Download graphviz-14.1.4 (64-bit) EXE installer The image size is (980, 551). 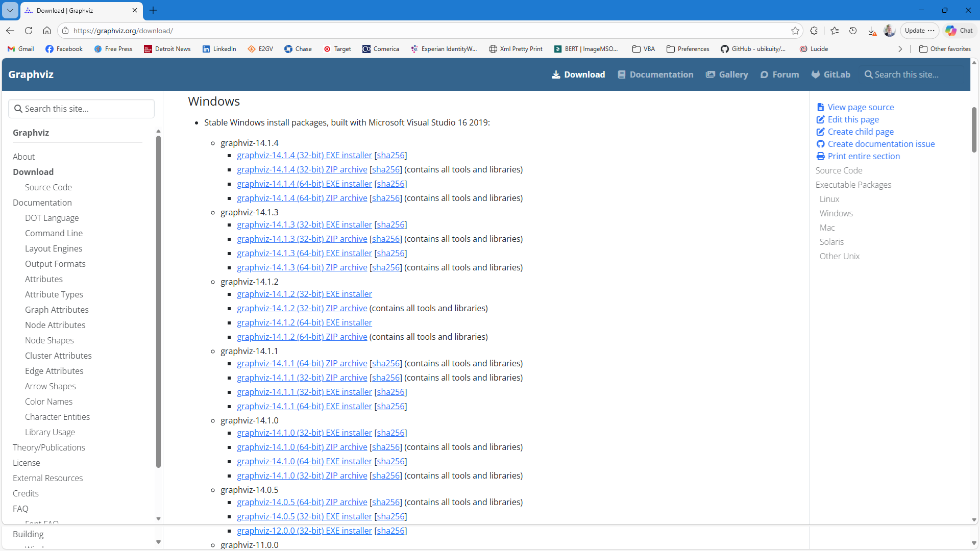coord(304,184)
